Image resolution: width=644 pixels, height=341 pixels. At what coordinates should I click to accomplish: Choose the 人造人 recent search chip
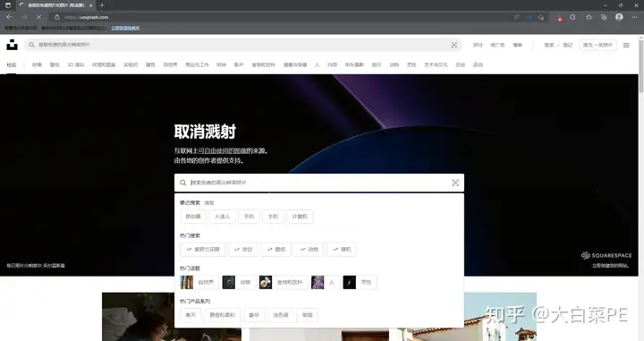[x=222, y=217]
